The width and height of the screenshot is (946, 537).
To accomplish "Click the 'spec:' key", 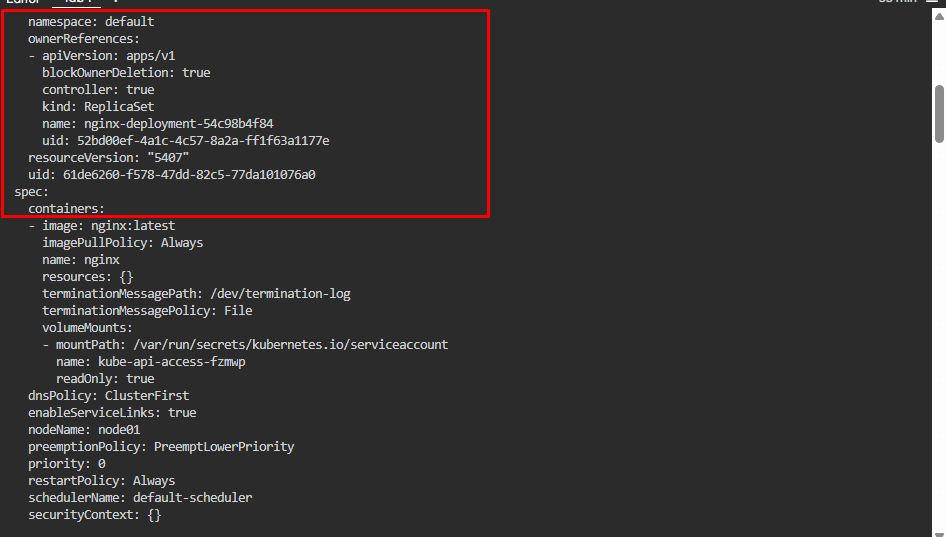I will click(x=32, y=191).
